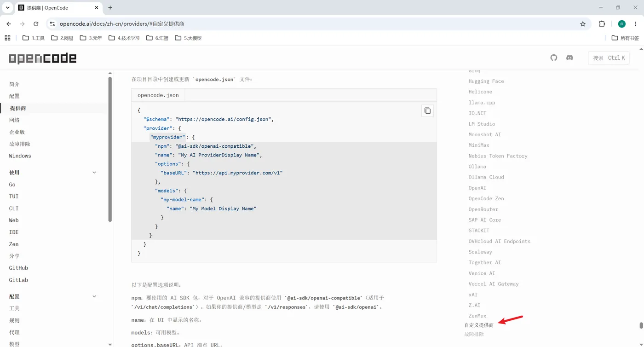Go forward one page
Viewport: 644px width, 347px height.
click(x=22, y=24)
